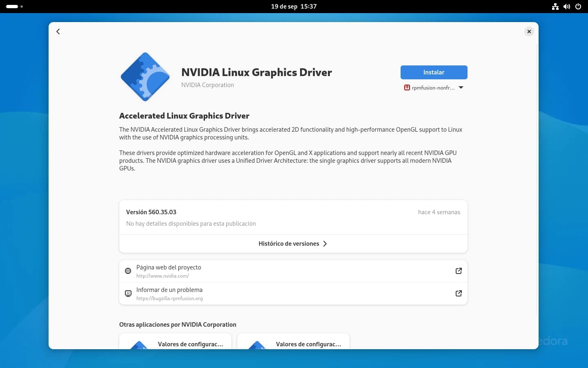
Task: Click the chevron next to Histórico de versiones
Action: click(325, 244)
